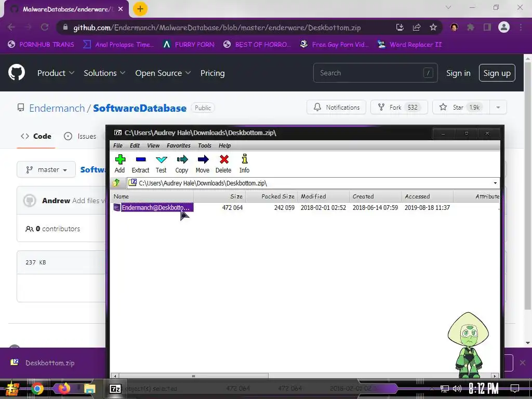532x399 pixels.
Task: Open the volume control in system tray
Action: [x=457, y=389]
